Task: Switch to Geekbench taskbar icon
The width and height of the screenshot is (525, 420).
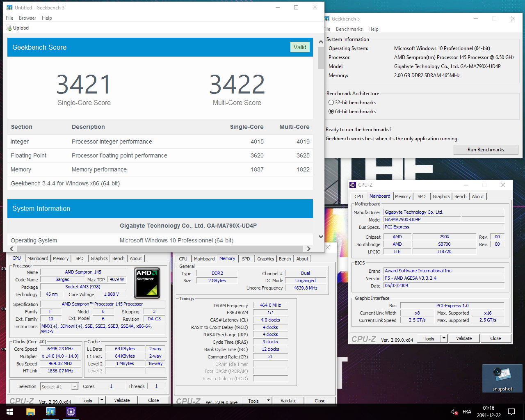Action: 51,411
